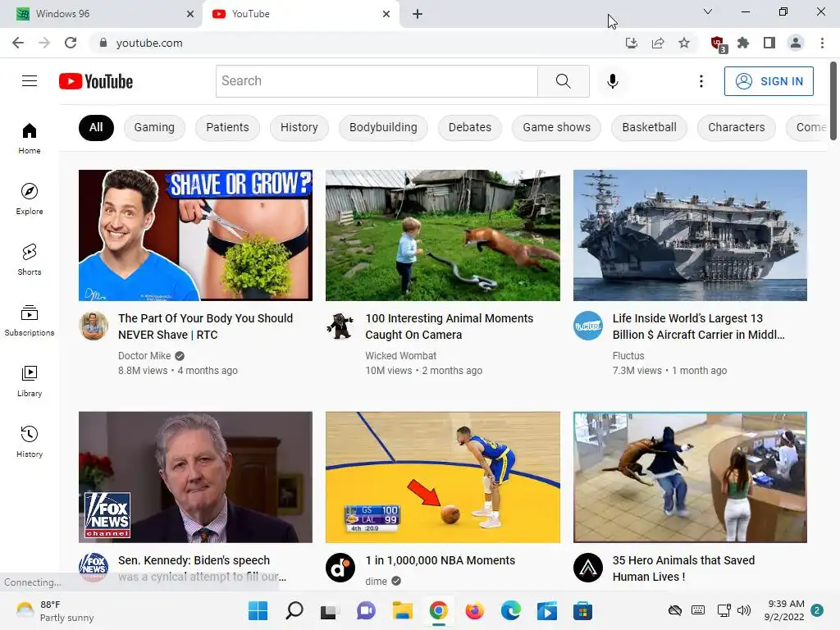The image size is (840, 630).
Task: Switch to the Windows 96 tab
Action: pyautogui.click(x=101, y=14)
